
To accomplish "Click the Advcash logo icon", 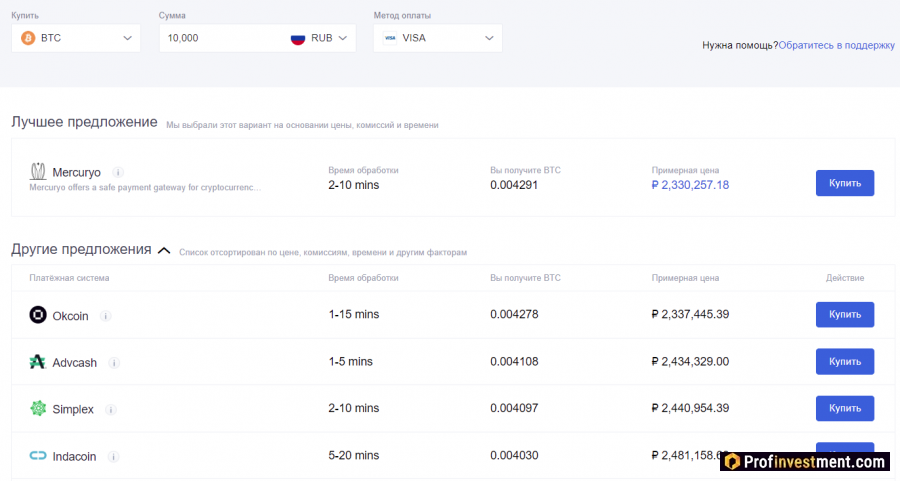I will (37, 362).
